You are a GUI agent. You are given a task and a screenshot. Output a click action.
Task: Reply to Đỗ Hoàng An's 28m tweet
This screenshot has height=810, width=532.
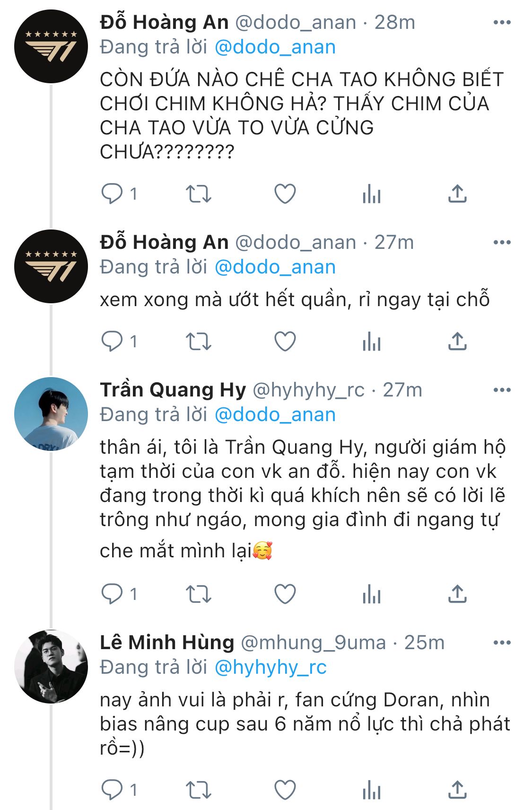(x=112, y=194)
